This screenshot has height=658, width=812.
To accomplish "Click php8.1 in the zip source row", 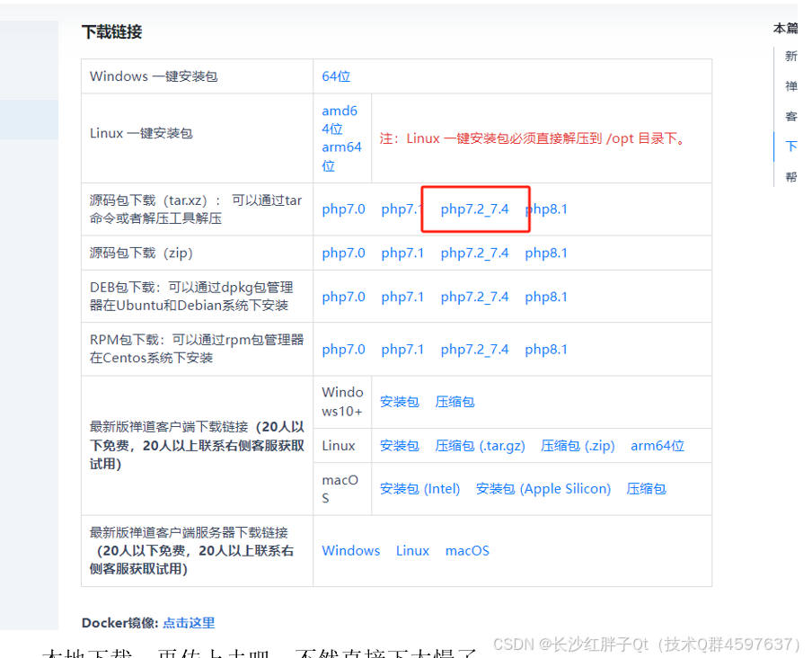I will coord(546,253).
